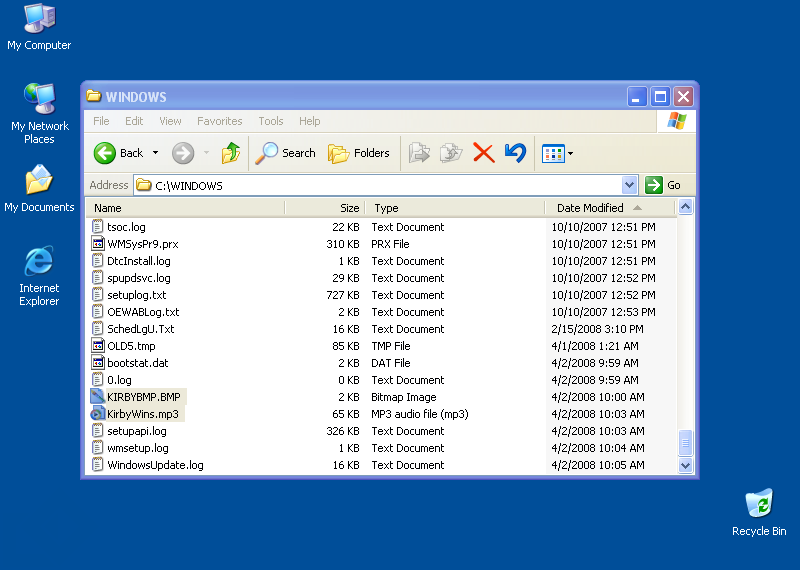800x570 pixels.
Task: Click the Forward arrow icon
Action: [x=183, y=153]
